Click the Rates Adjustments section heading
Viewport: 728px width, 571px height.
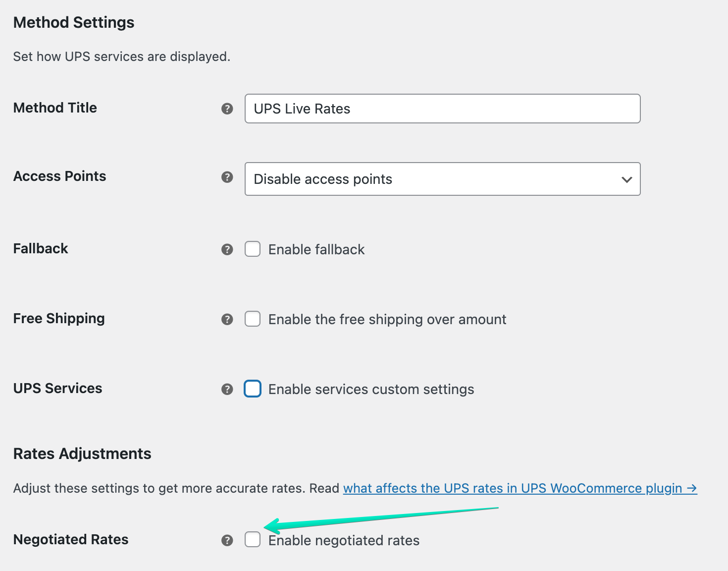click(x=82, y=454)
